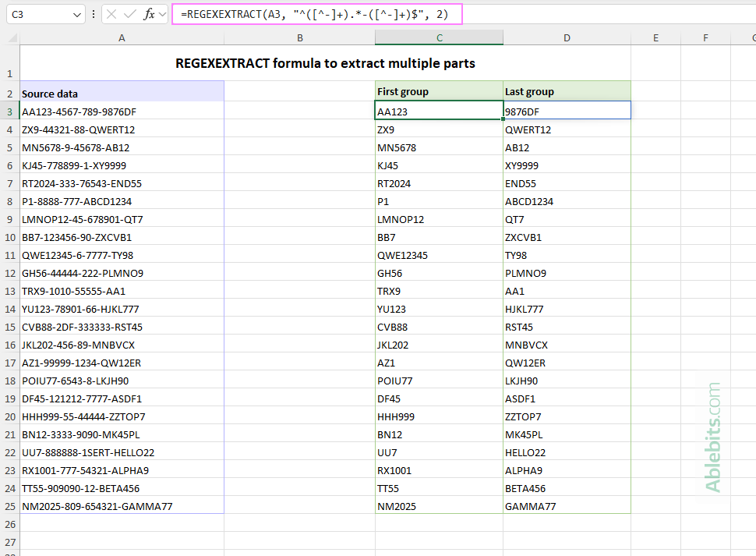Select the 'ZX9' cell in First group

[440, 129]
